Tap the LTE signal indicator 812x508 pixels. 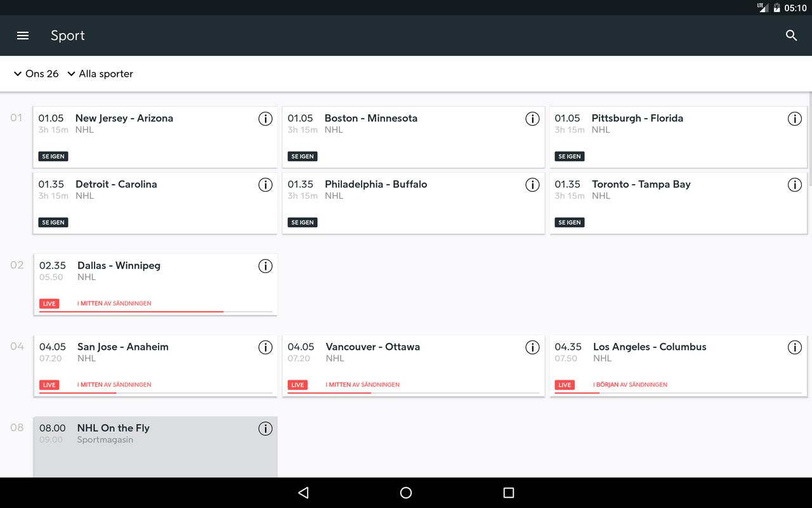point(763,8)
